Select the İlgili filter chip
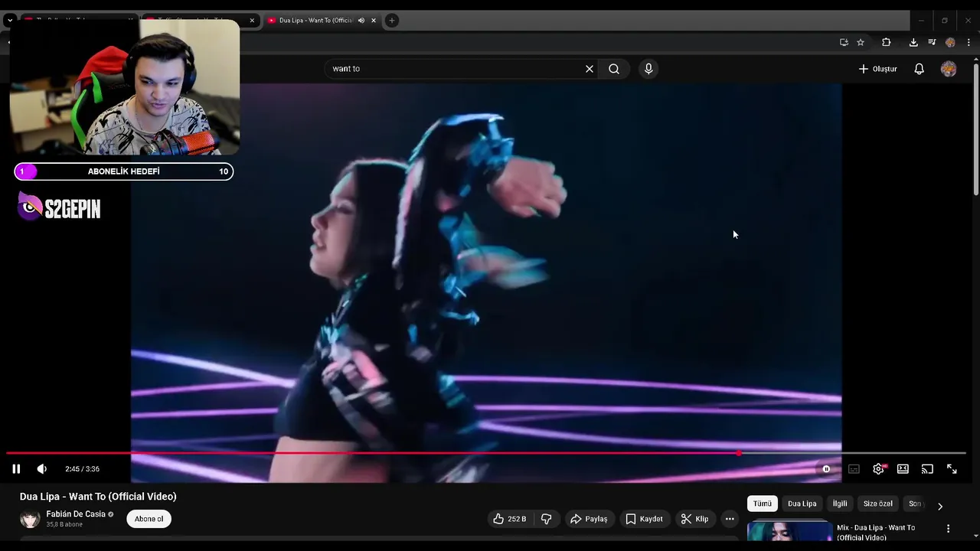This screenshot has width=980, height=551. (840, 504)
